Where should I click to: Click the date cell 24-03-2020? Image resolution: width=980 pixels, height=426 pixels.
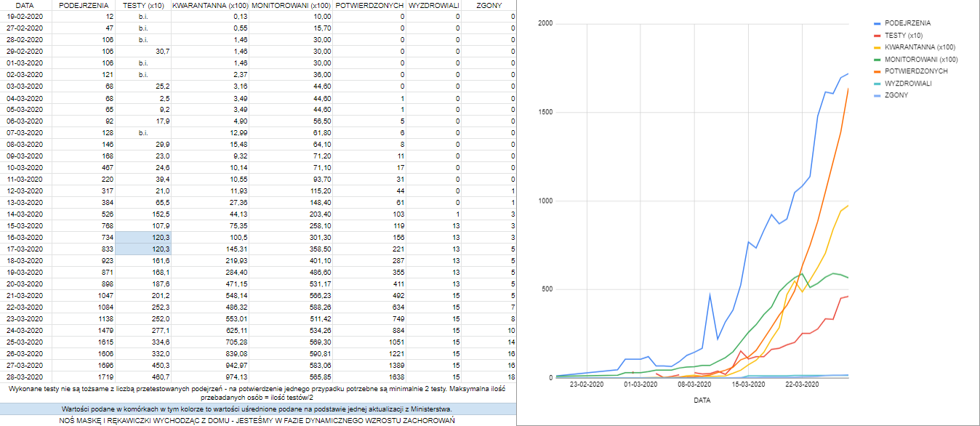[x=25, y=331]
